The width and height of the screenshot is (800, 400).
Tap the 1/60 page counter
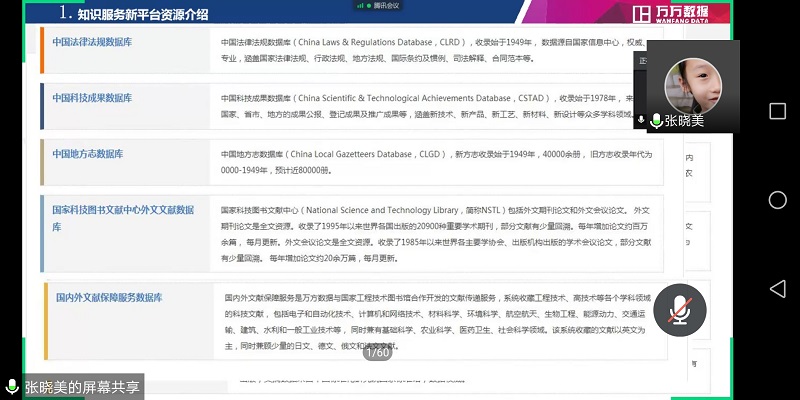pos(377,352)
